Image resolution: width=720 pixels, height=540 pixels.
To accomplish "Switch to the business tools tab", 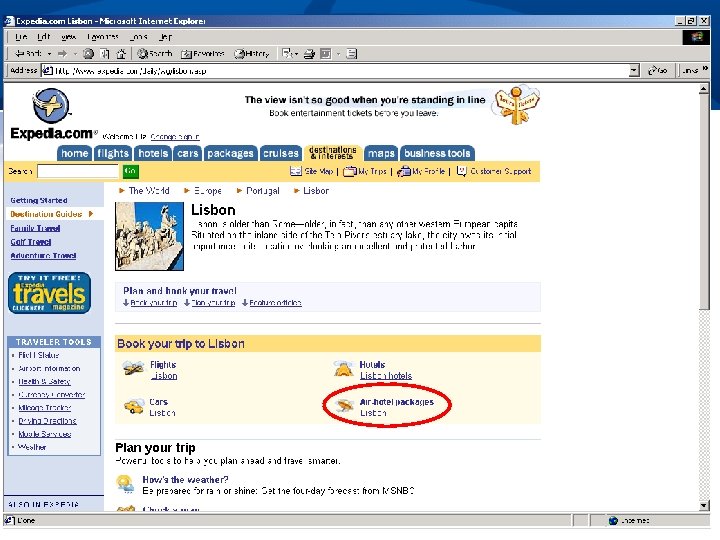I will click(x=437, y=153).
